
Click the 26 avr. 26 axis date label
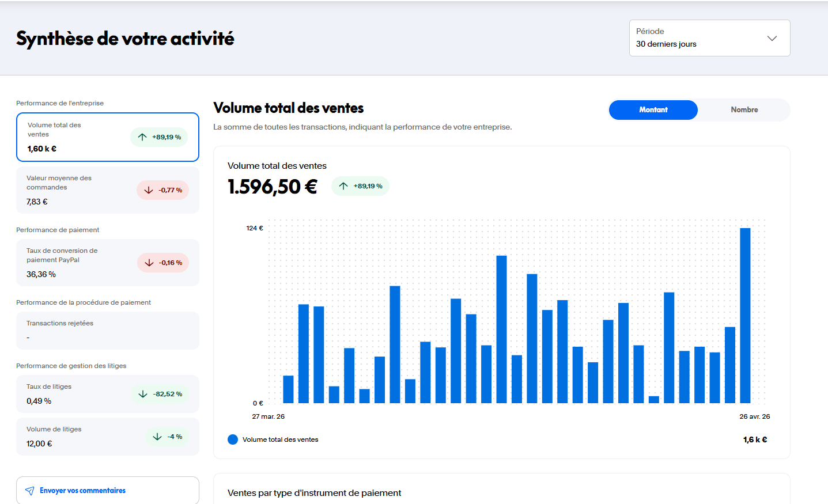[x=755, y=416]
